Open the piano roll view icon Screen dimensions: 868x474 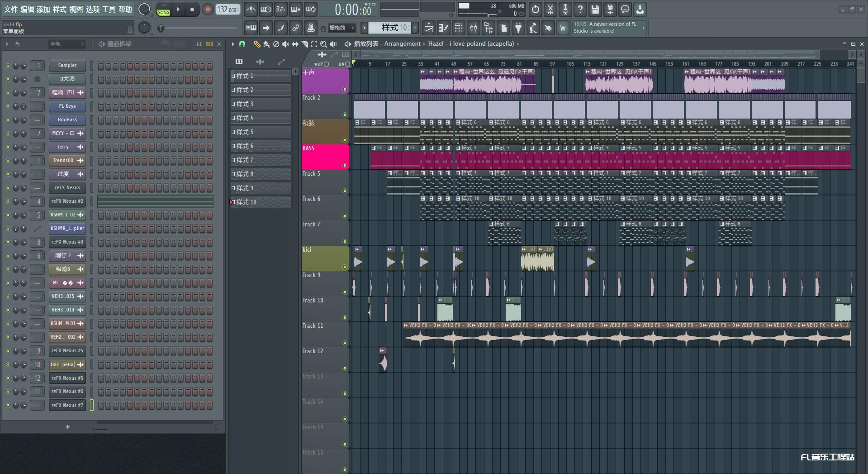[444, 28]
